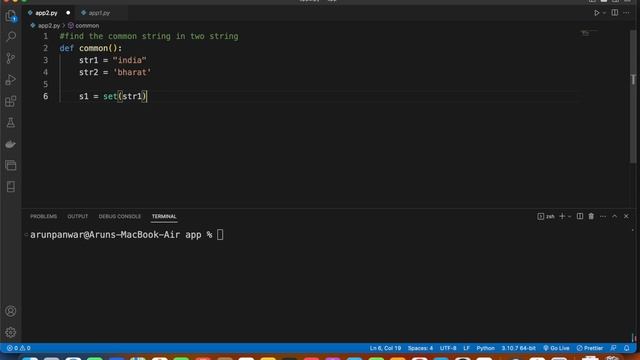Change indentation via Spaces: 4
The height and width of the screenshot is (360, 640).
click(x=420, y=348)
